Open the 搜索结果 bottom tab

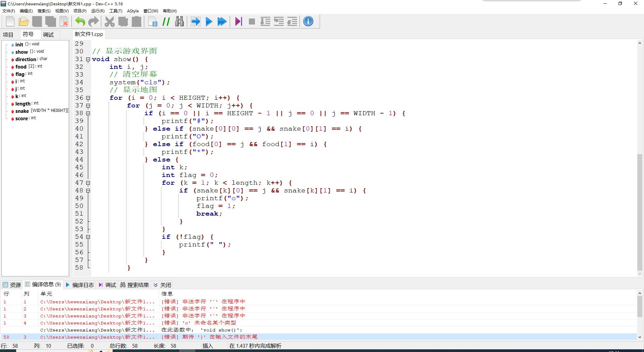135,285
